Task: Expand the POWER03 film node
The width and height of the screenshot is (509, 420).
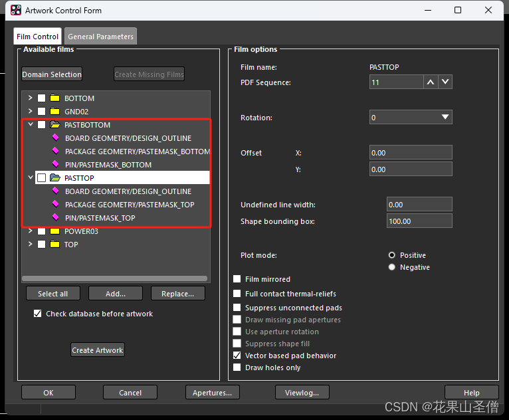Action: (x=30, y=231)
